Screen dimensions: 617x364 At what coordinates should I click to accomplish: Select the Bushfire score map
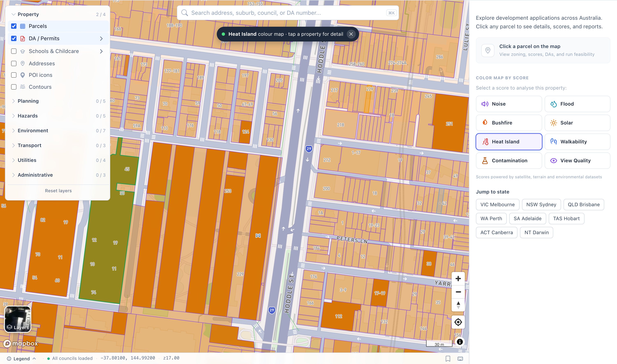[x=509, y=123]
